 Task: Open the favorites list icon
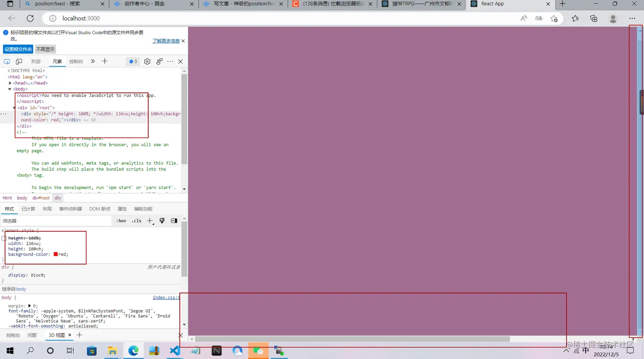tap(575, 18)
